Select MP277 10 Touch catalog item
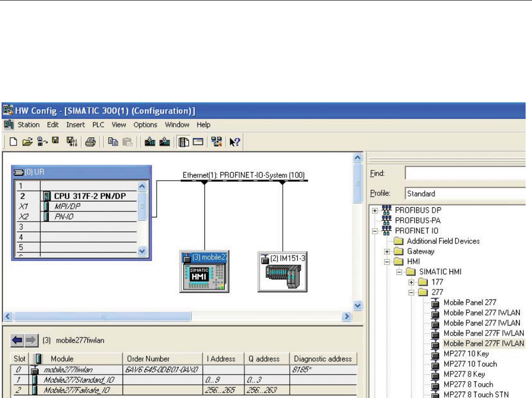This screenshot has width=532, height=398. point(470,364)
